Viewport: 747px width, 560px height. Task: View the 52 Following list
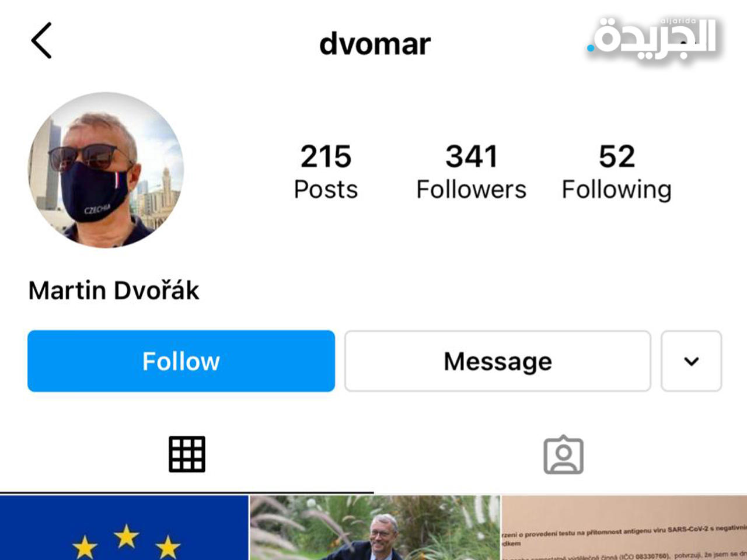pos(617,172)
